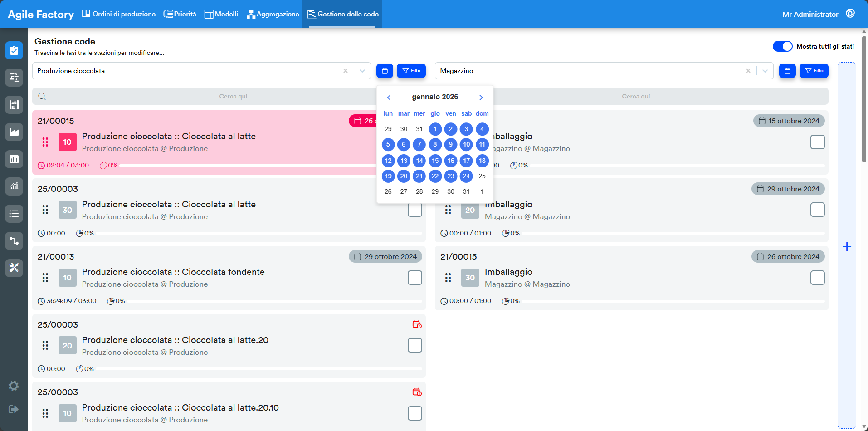Screen dimensions: 868x431
Task: Click overdue calendar icon on Cioccolata al latte.20.10 card
Action: (x=417, y=392)
